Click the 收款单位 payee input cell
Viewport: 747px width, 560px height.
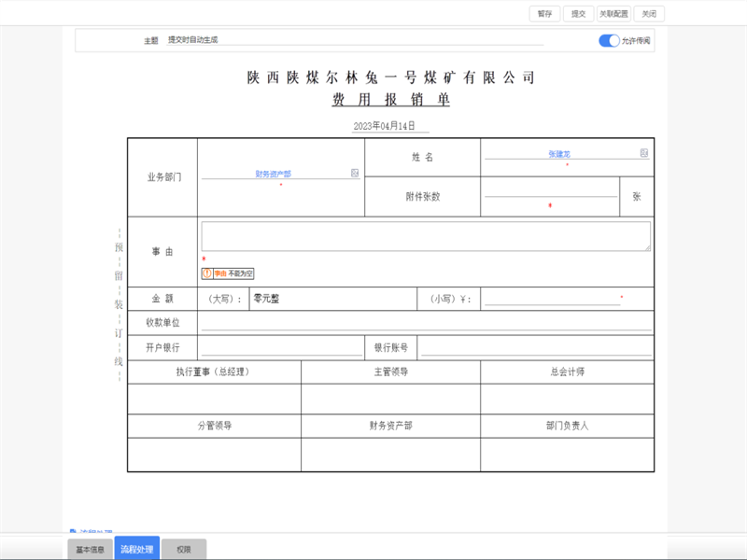[420, 320]
